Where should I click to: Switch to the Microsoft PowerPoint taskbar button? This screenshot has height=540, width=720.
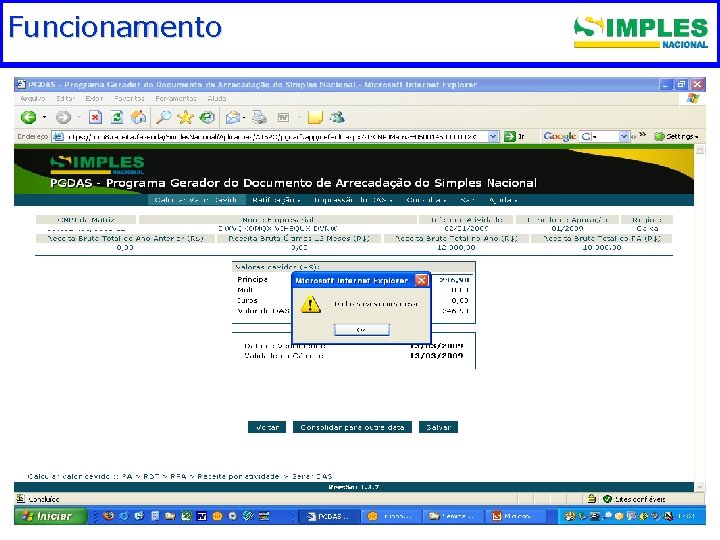pos(517,516)
